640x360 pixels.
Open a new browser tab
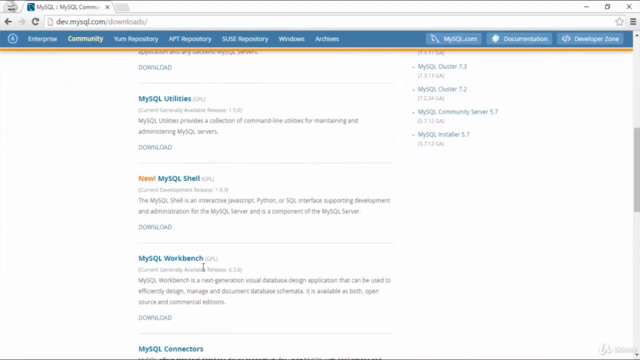click(122, 7)
